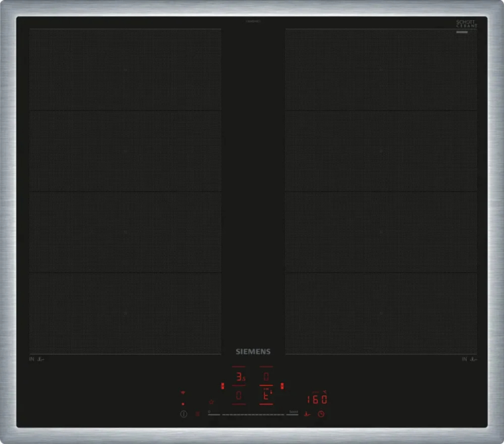Tap the star favourite symbol
This screenshot has width=504, height=444.
click(x=211, y=402)
